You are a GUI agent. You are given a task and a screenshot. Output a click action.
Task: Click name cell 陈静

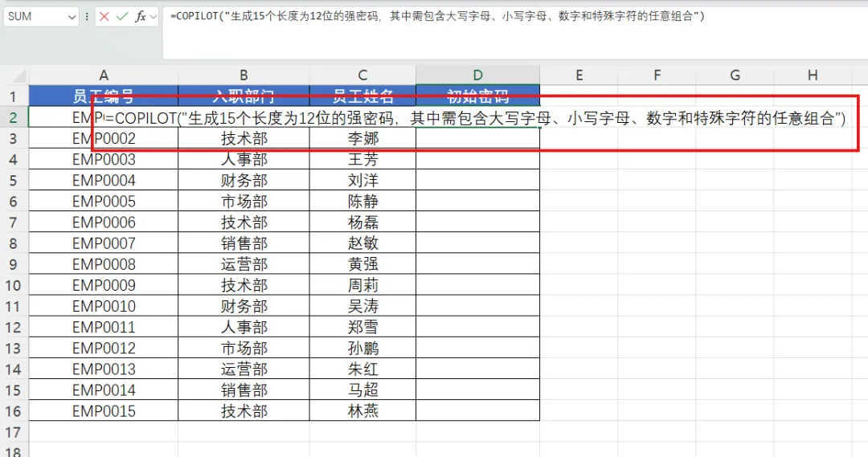pyautogui.click(x=362, y=202)
